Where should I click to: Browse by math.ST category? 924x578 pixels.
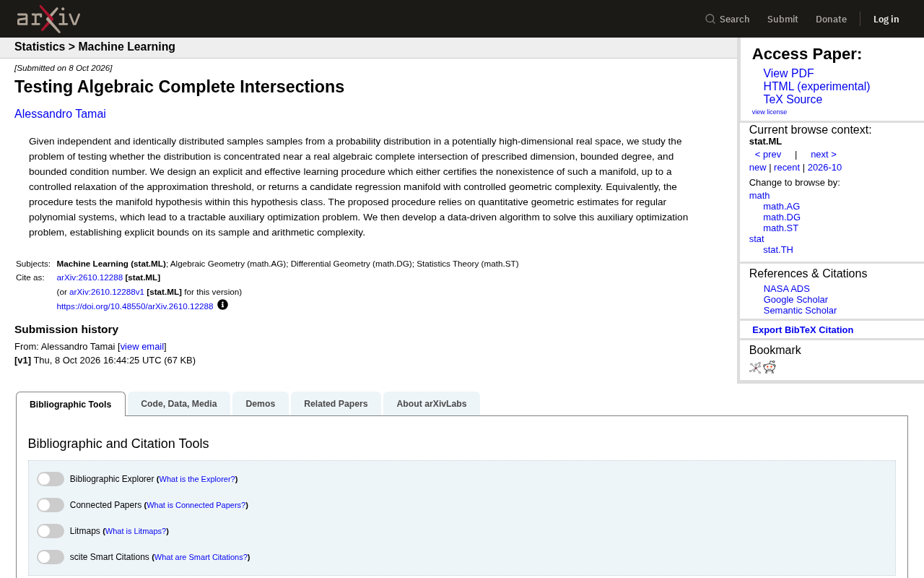pyautogui.click(x=781, y=228)
